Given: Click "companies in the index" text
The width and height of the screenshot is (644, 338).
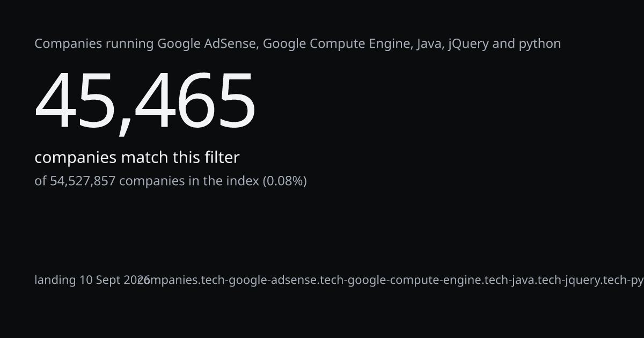Looking at the screenshot, I should click(x=189, y=181).
